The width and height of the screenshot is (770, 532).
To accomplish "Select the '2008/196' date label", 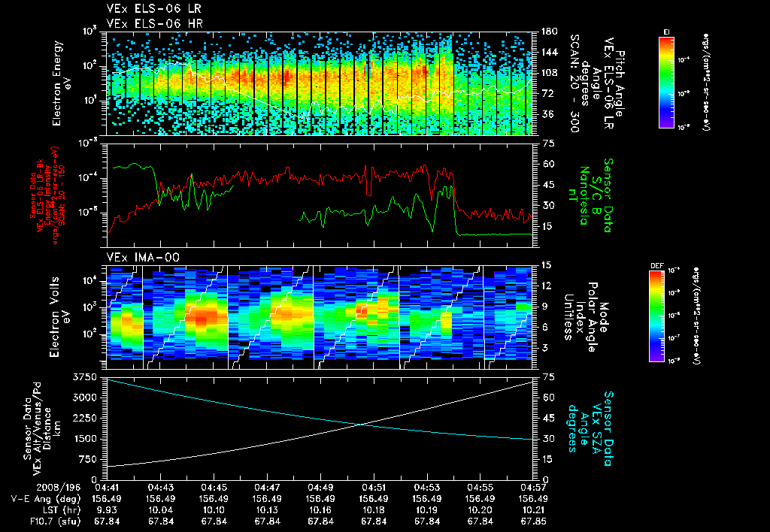I will tap(59, 488).
